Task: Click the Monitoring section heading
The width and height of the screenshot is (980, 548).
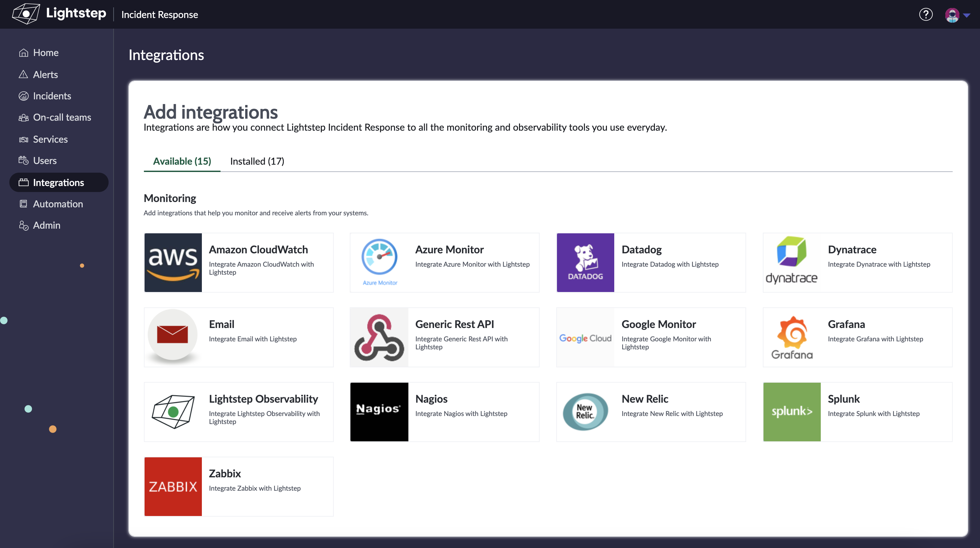Action: click(x=170, y=198)
